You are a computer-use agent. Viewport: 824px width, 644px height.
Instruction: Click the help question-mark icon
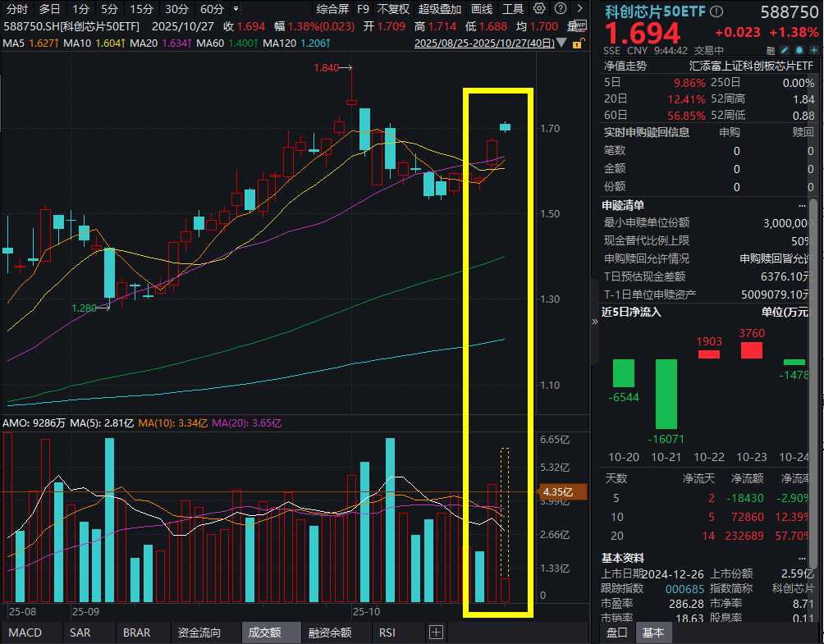point(561,8)
